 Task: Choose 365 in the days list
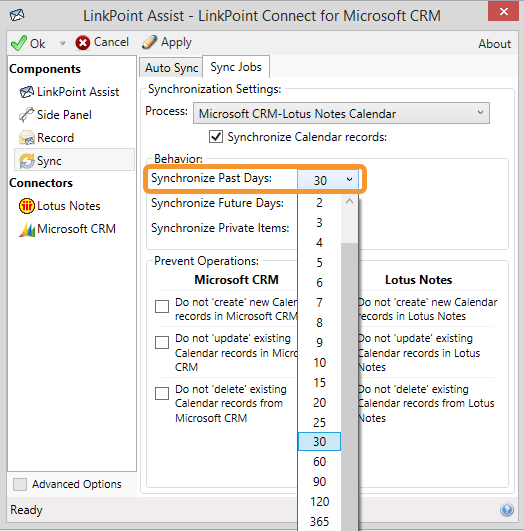(319, 522)
